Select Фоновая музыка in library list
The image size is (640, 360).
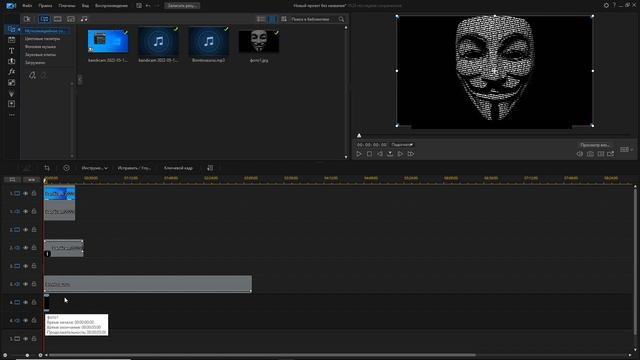pos(40,47)
